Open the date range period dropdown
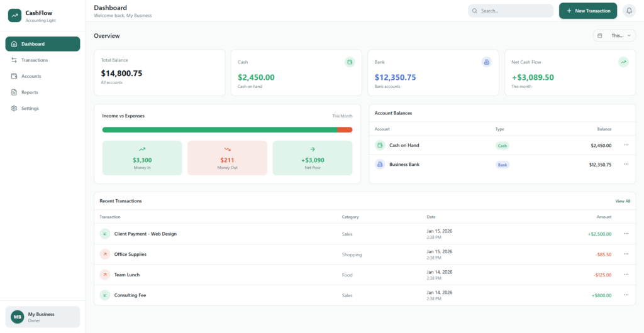 (614, 36)
